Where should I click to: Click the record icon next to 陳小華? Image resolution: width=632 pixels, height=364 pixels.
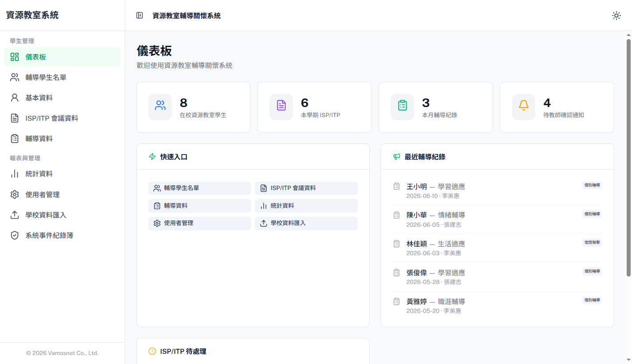coord(397,215)
